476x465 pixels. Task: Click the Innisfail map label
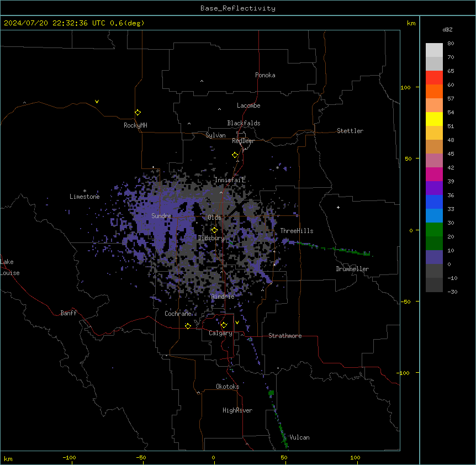coord(229,180)
